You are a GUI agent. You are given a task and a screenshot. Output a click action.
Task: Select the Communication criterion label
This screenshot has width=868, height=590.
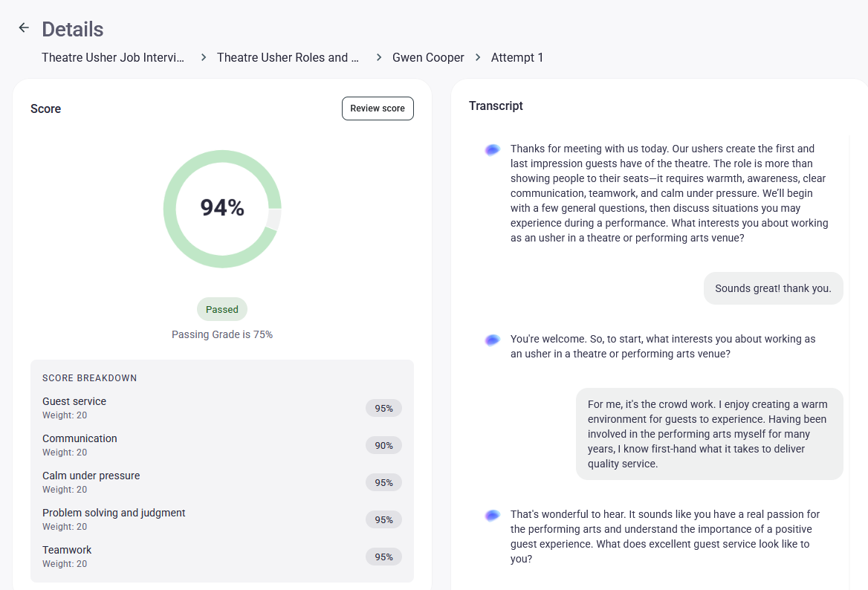[x=80, y=438]
